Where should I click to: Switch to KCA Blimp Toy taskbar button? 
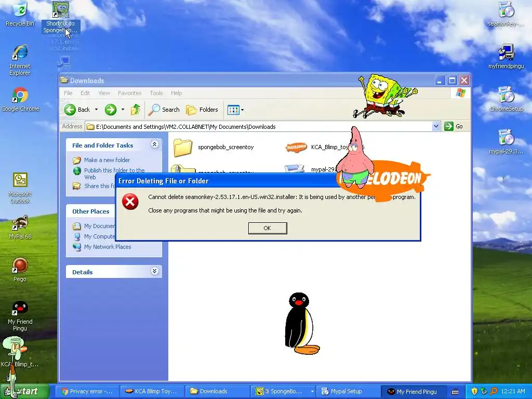click(x=152, y=391)
